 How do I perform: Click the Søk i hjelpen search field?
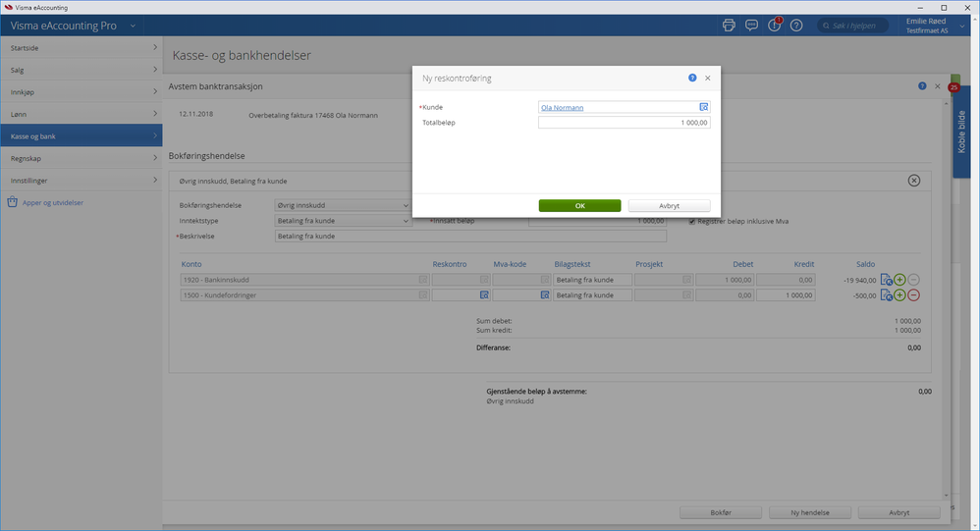point(852,26)
